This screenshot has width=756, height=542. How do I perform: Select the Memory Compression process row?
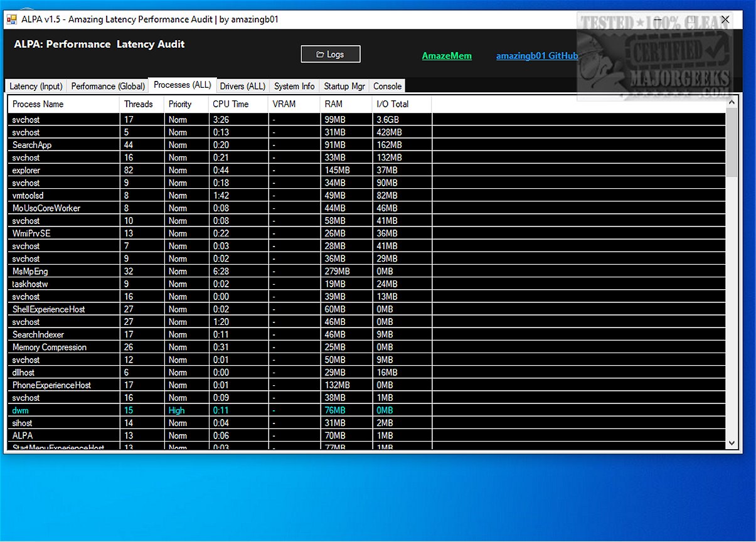[x=367, y=347]
